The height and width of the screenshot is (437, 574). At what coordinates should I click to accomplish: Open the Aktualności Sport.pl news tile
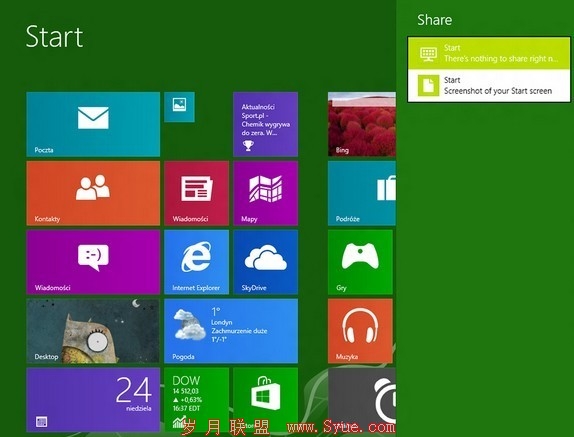click(x=265, y=124)
